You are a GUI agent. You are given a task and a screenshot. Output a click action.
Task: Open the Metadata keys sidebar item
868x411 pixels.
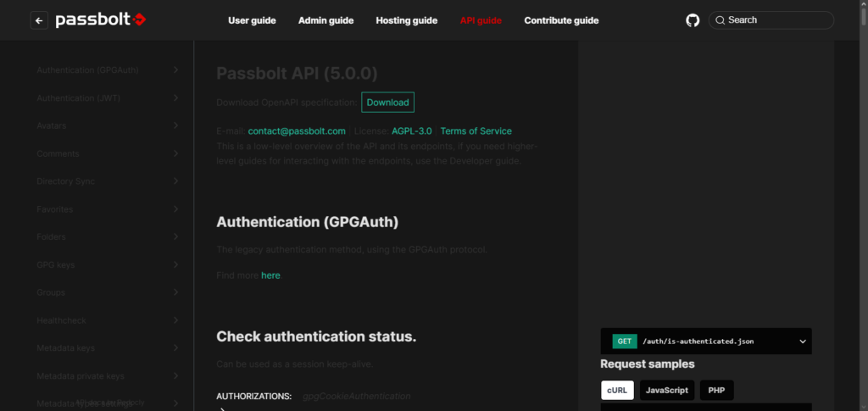[108, 348]
